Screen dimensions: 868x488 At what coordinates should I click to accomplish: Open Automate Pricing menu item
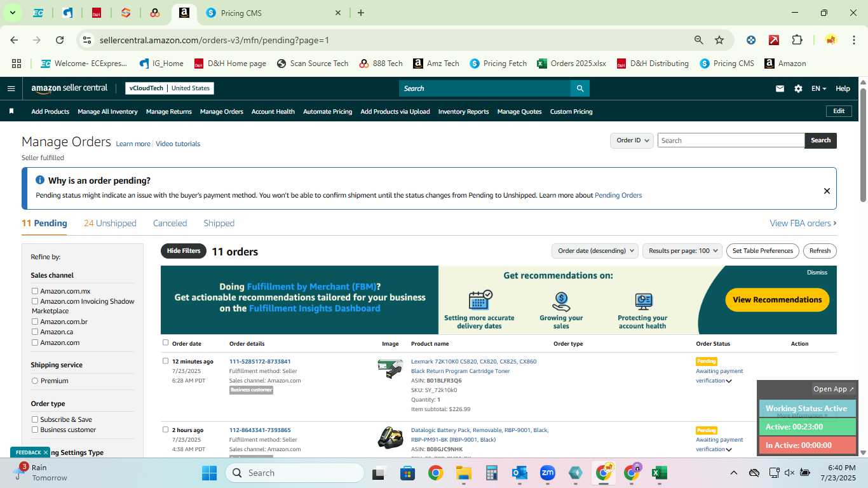click(x=327, y=111)
